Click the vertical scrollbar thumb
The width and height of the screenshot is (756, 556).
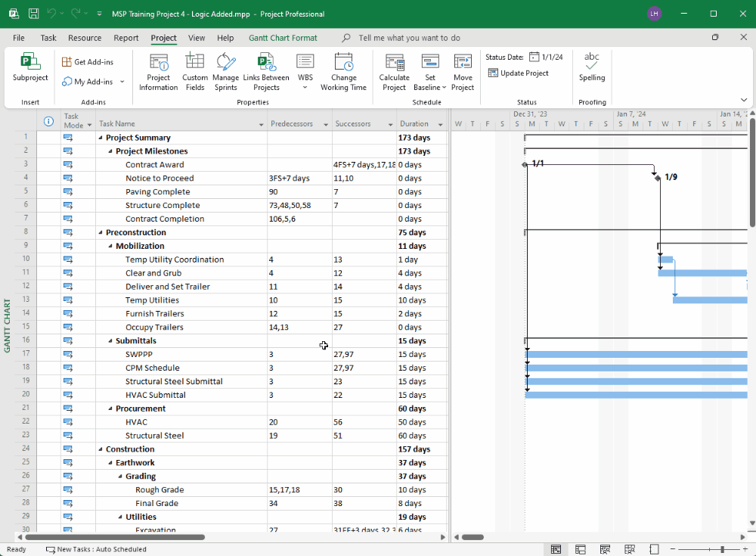pyautogui.click(x=752, y=172)
